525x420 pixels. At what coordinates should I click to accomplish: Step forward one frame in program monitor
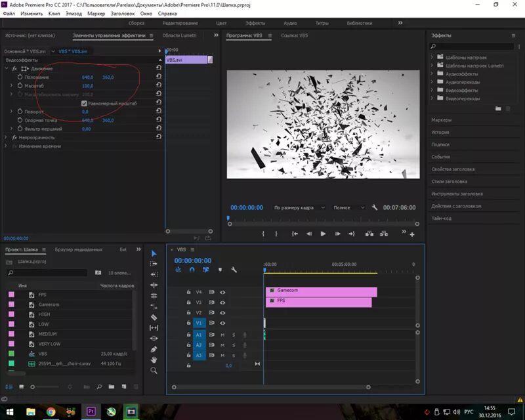tap(337, 234)
